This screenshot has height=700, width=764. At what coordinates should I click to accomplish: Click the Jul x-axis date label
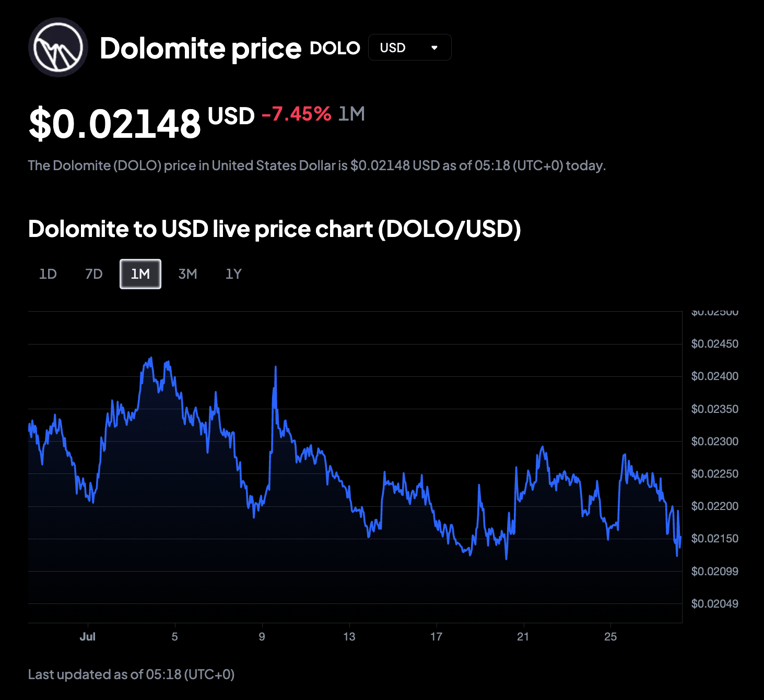(x=88, y=637)
